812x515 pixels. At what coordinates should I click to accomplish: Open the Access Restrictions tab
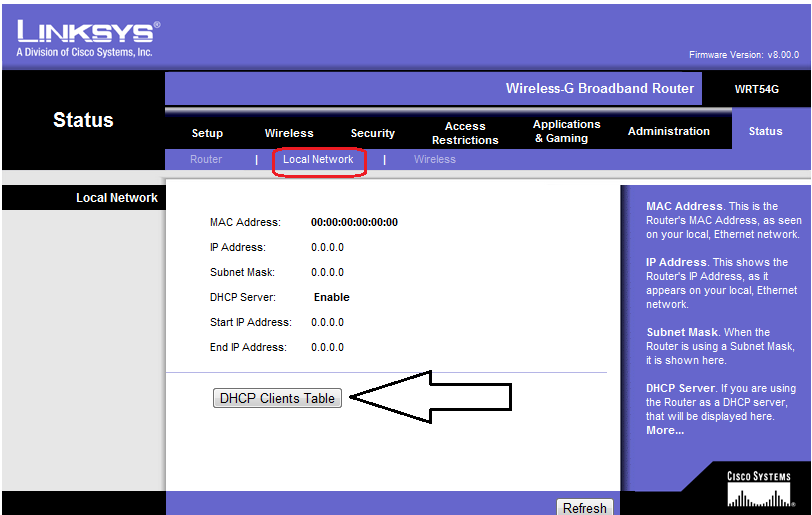pyautogui.click(x=465, y=133)
